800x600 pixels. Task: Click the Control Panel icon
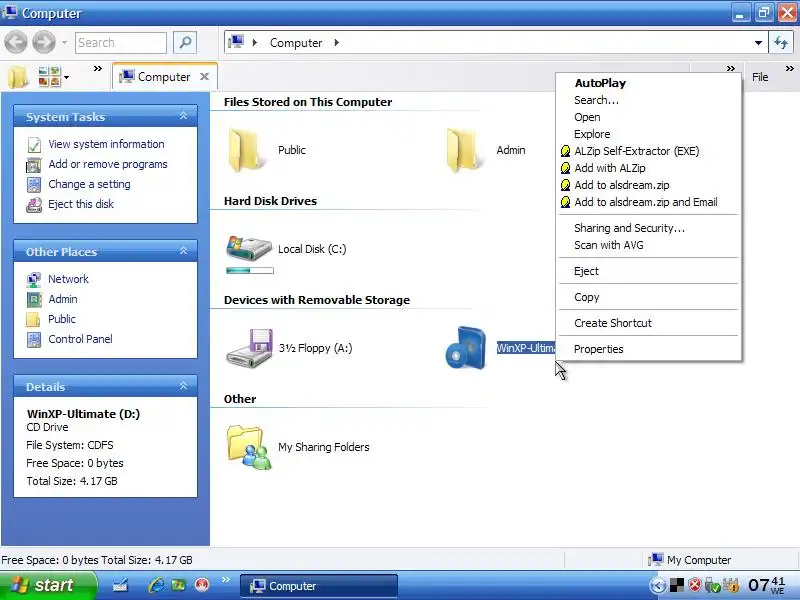[x=34, y=339]
